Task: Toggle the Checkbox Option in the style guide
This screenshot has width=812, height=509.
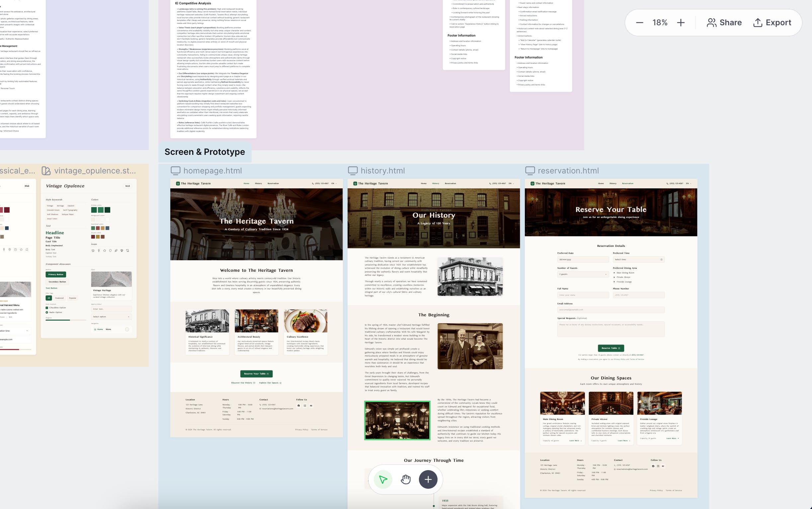Action: tap(47, 308)
